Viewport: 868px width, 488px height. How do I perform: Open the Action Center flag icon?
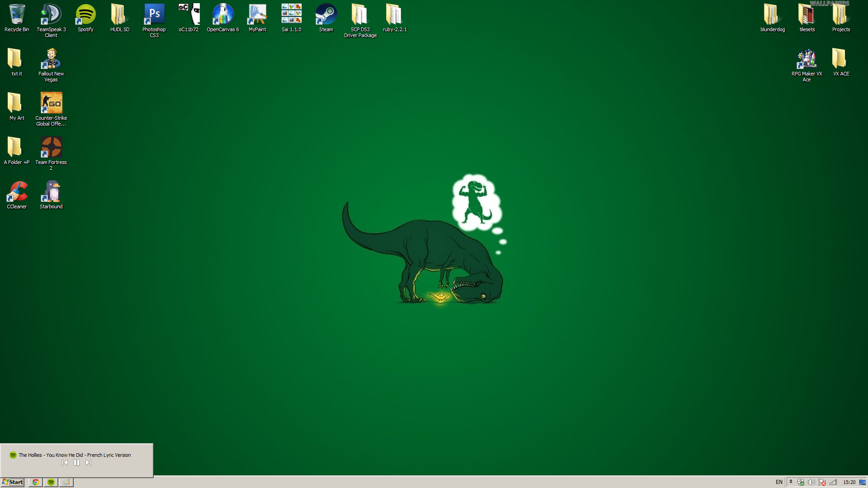tap(822, 482)
